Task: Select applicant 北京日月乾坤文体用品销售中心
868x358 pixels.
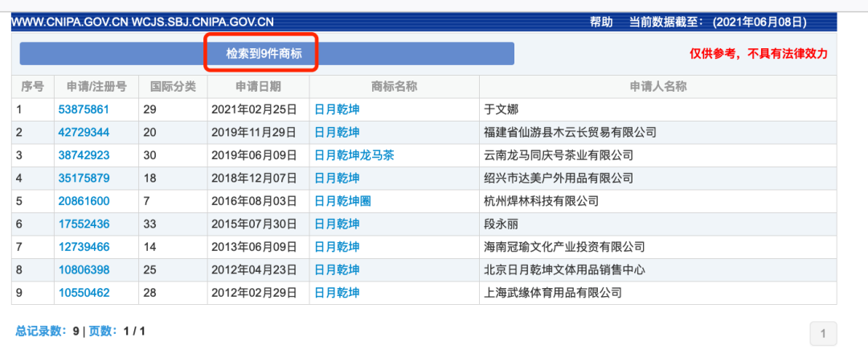Action: [x=658, y=270]
